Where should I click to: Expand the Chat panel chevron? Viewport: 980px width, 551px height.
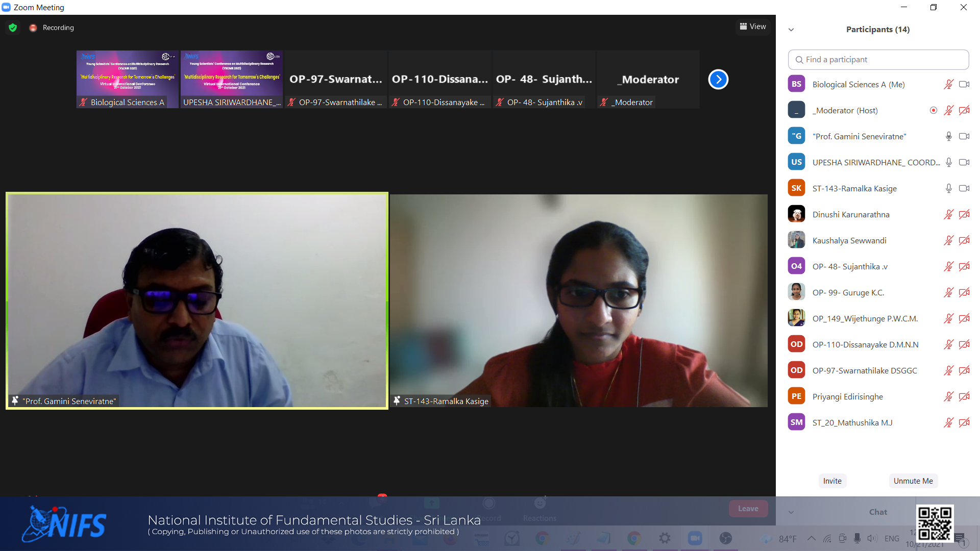pos(791,512)
